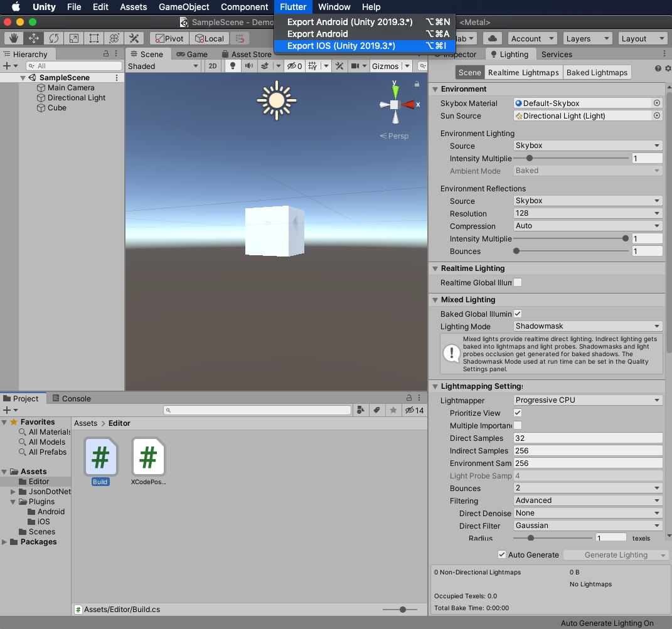
Task: Toggle 2D view mode button
Action: click(213, 66)
